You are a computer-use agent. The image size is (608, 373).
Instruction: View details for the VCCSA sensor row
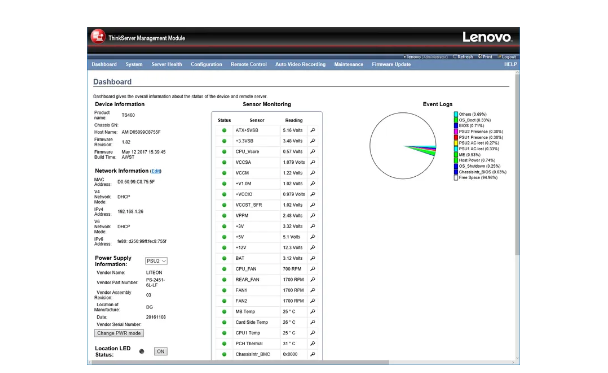(x=313, y=162)
